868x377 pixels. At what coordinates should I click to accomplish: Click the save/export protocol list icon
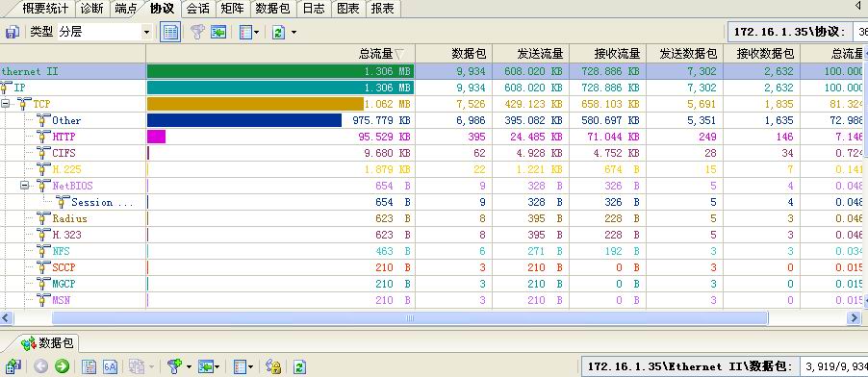click(x=13, y=32)
